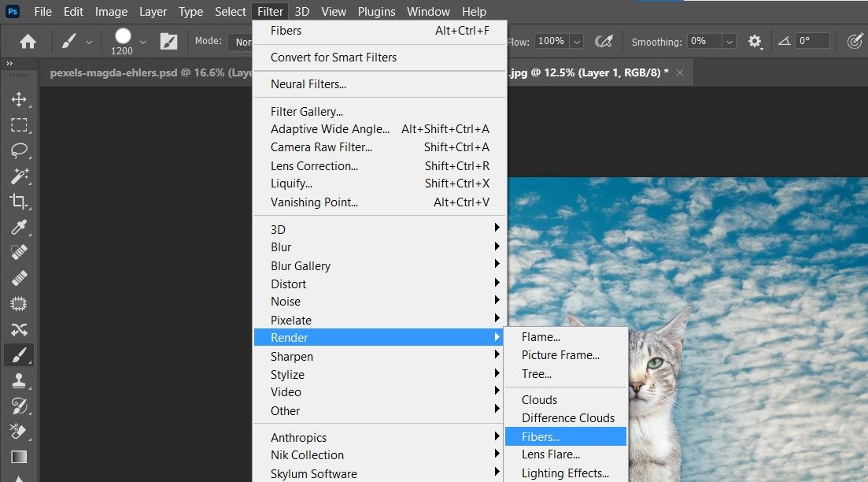
Task: Select the Magic Wand tool
Action: [19, 176]
